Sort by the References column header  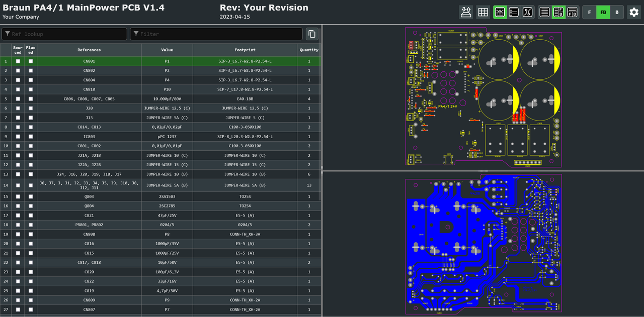(x=89, y=50)
